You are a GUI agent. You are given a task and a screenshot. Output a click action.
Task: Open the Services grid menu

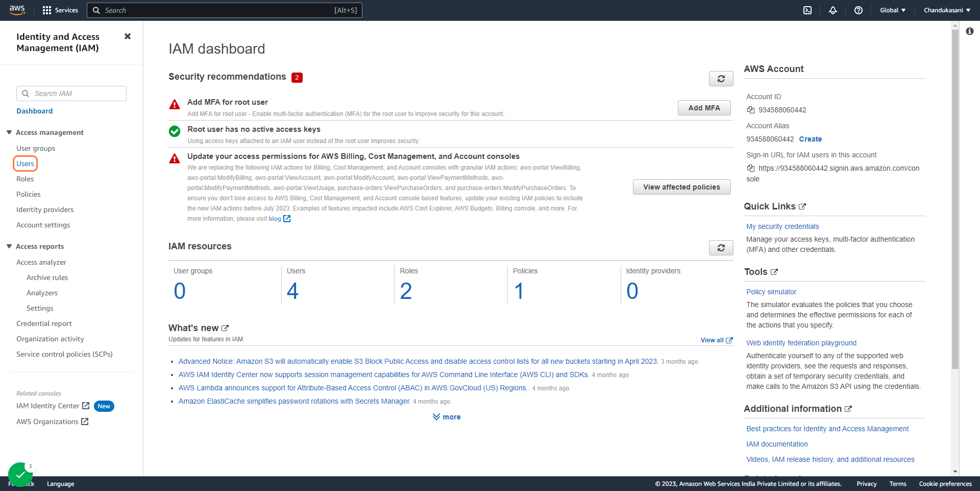(x=60, y=10)
